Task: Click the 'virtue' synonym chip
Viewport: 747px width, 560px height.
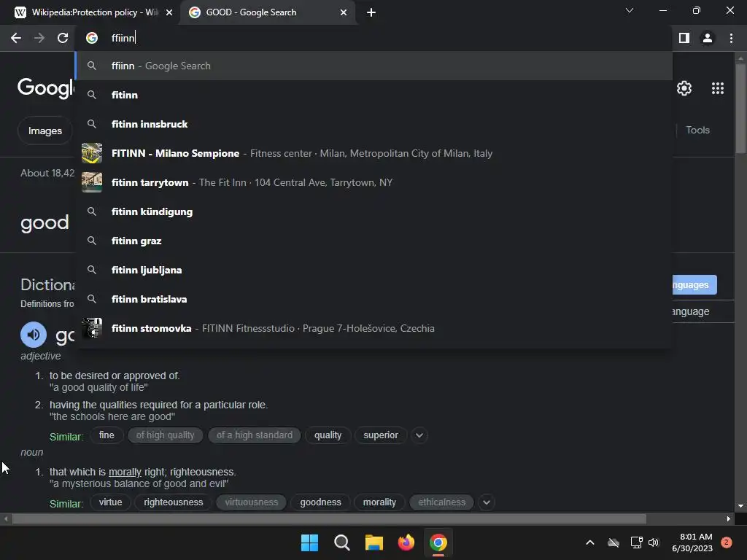Action: pos(110,502)
